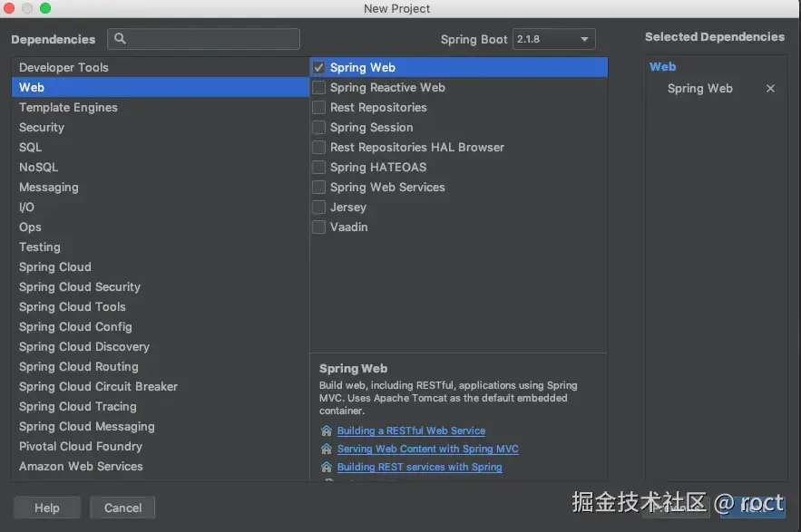Enable Rest Repositories HAL Browser checkbox
This screenshot has width=801, height=532.
[318, 147]
